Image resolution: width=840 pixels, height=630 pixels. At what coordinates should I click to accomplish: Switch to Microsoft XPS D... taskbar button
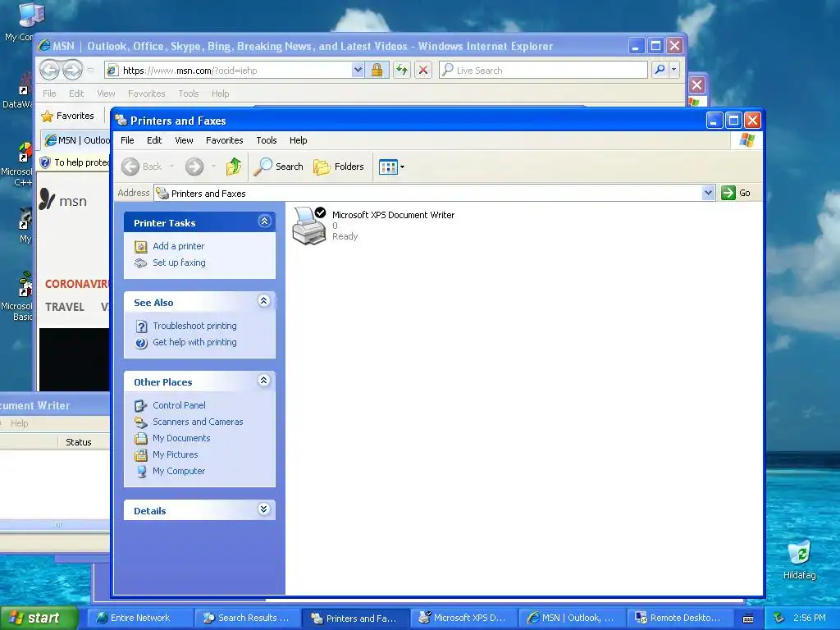(463, 618)
